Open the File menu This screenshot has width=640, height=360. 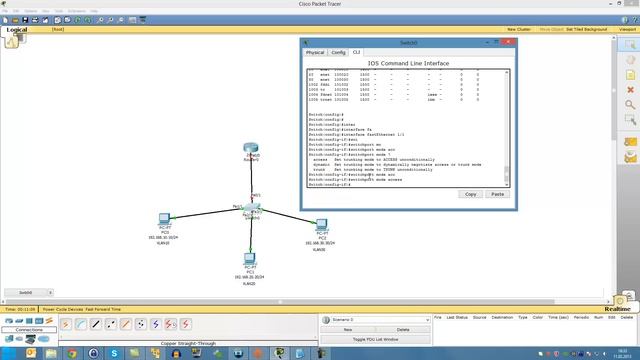5,11
